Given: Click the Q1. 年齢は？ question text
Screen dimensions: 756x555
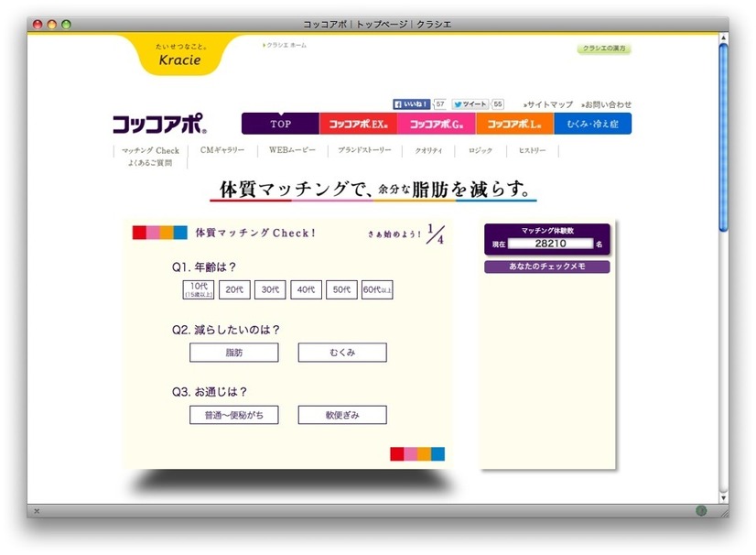Looking at the screenshot, I should pos(204,267).
